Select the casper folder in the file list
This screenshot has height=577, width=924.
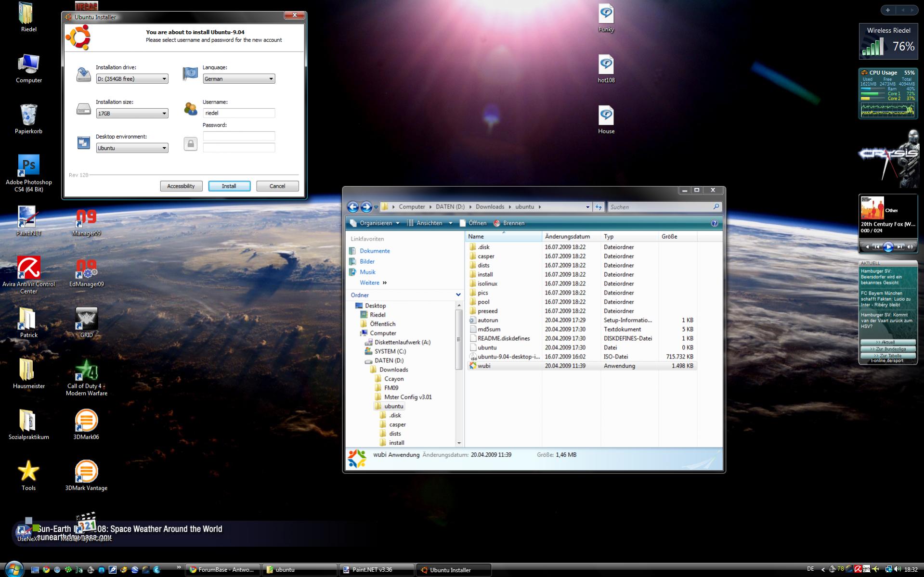coord(582,256)
